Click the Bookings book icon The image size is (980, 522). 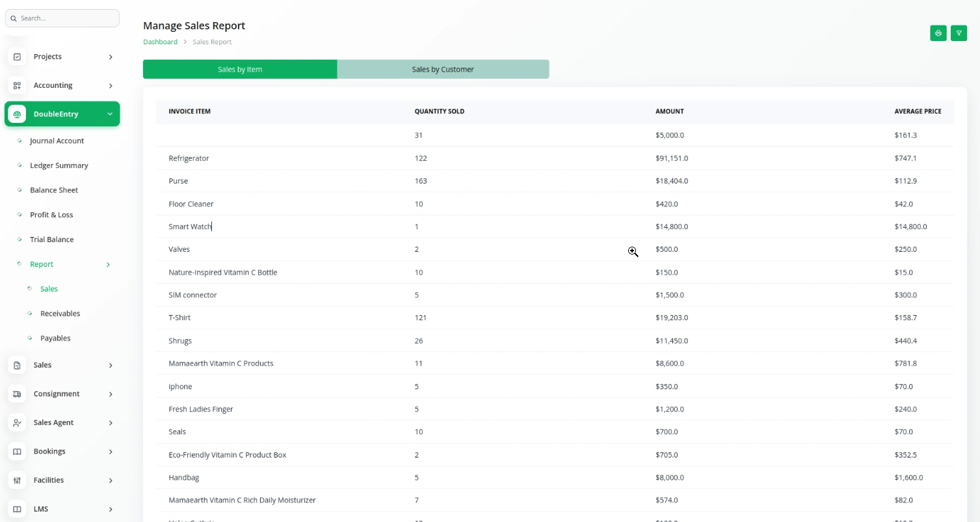pos(18,451)
